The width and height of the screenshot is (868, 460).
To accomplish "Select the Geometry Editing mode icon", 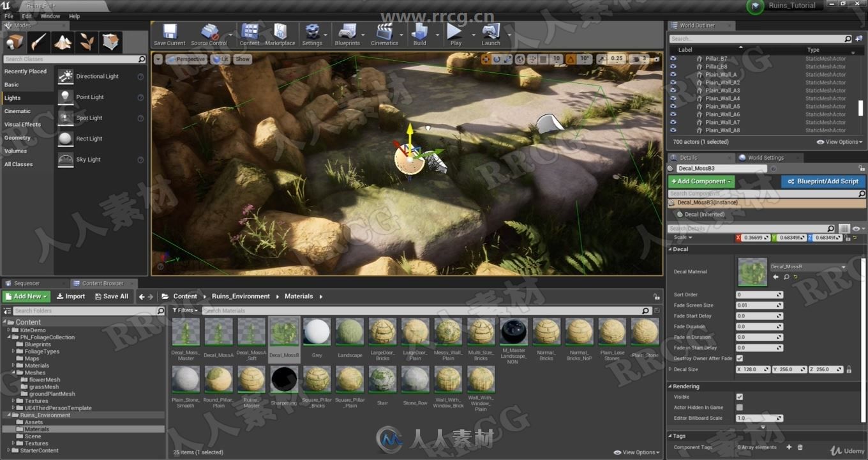I will pos(110,42).
